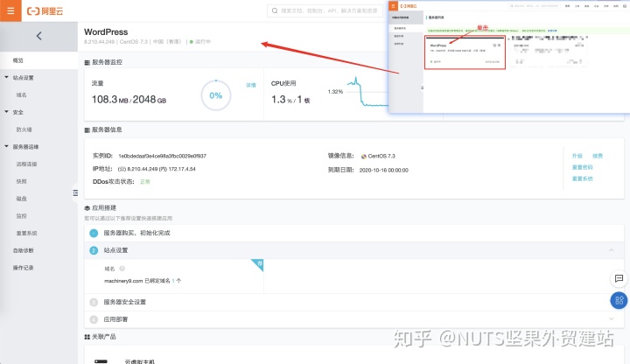Open 重置系统 in the sidebar
The image size is (630, 364).
[x=26, y=233]
